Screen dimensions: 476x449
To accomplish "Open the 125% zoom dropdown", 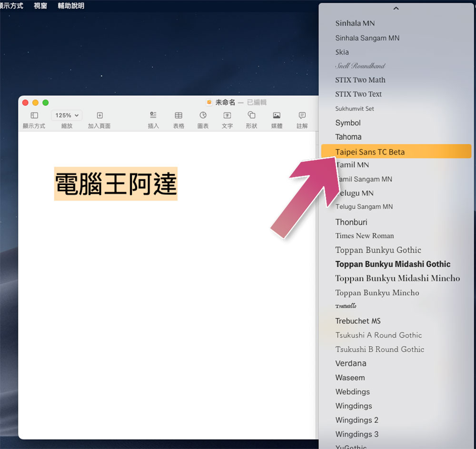I will pos(67,115).
